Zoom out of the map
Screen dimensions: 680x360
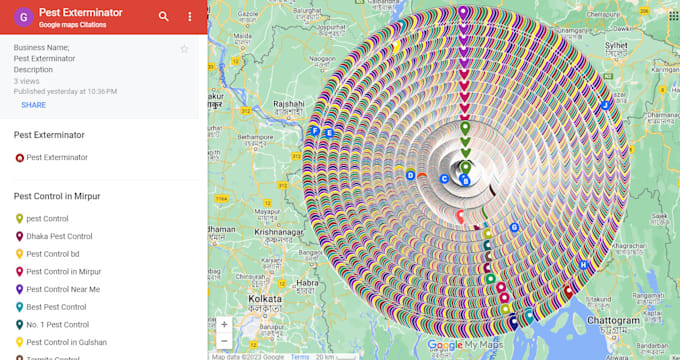224,341
